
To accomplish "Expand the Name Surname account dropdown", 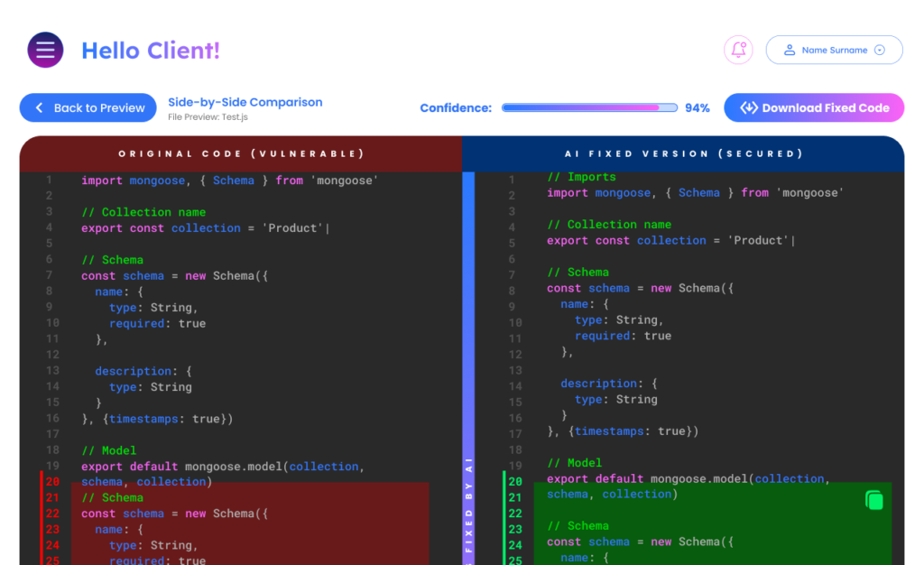I will (x=834, y=50).
